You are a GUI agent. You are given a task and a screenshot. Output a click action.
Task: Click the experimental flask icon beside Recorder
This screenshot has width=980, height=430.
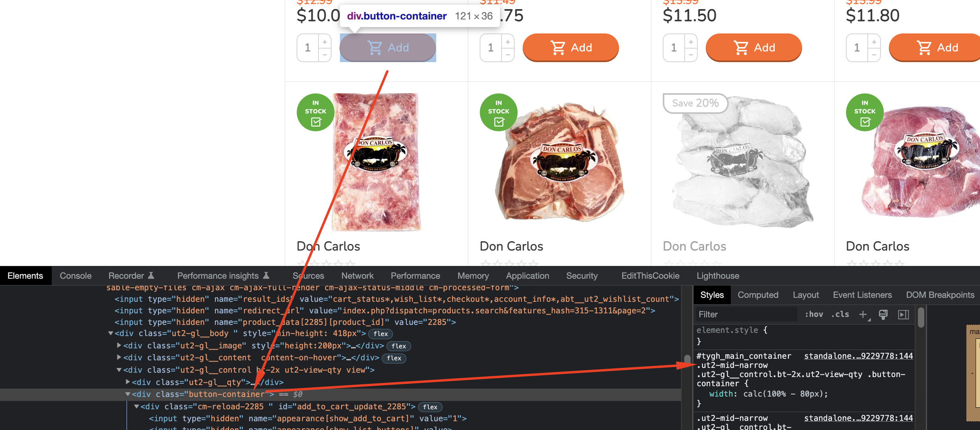tap(151, 276)
